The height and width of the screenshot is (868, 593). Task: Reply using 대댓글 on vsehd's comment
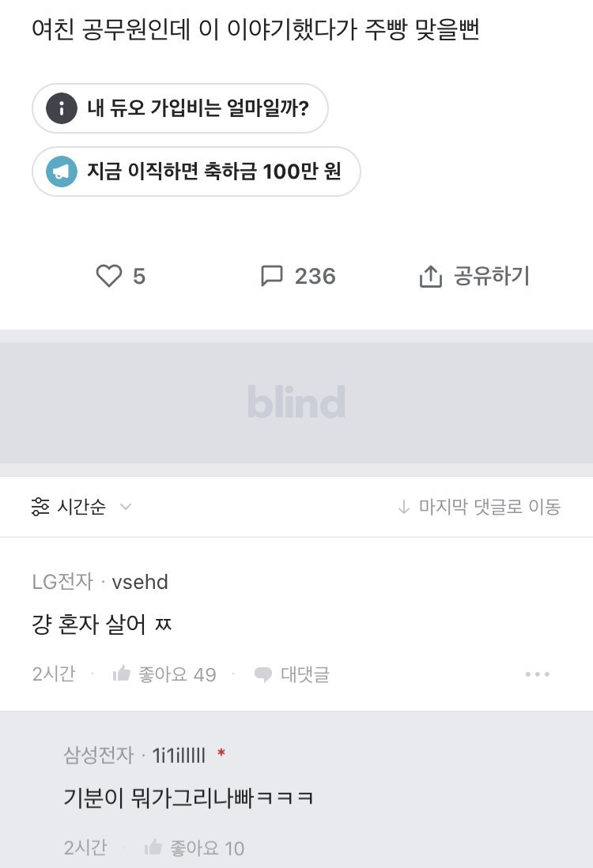(292, 674)
